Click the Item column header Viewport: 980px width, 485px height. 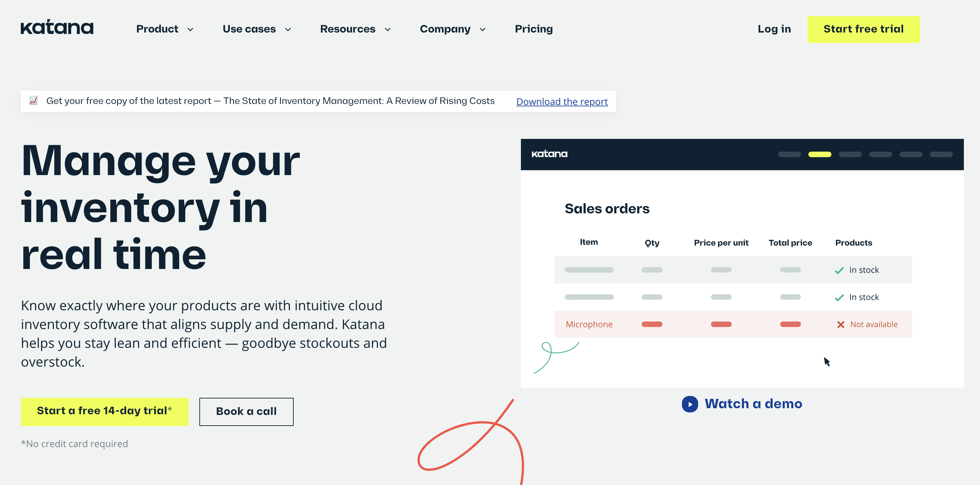pos(589,242)
